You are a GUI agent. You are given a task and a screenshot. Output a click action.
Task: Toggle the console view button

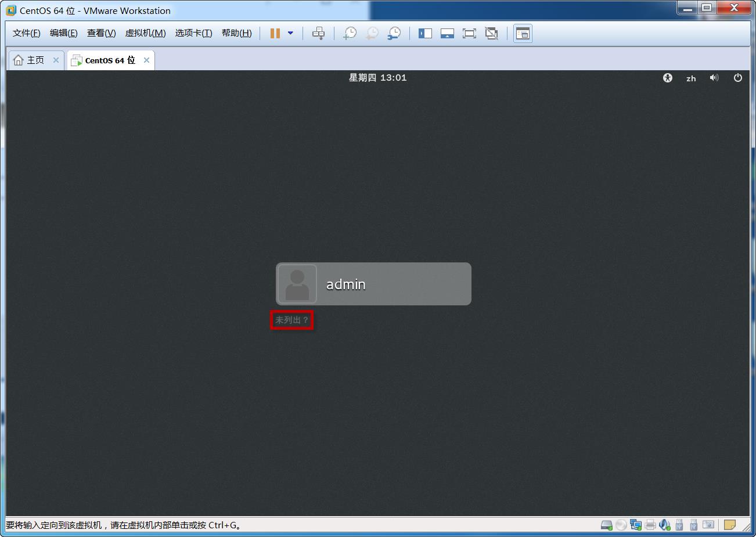pyautogui.click(x=523, y=33)
